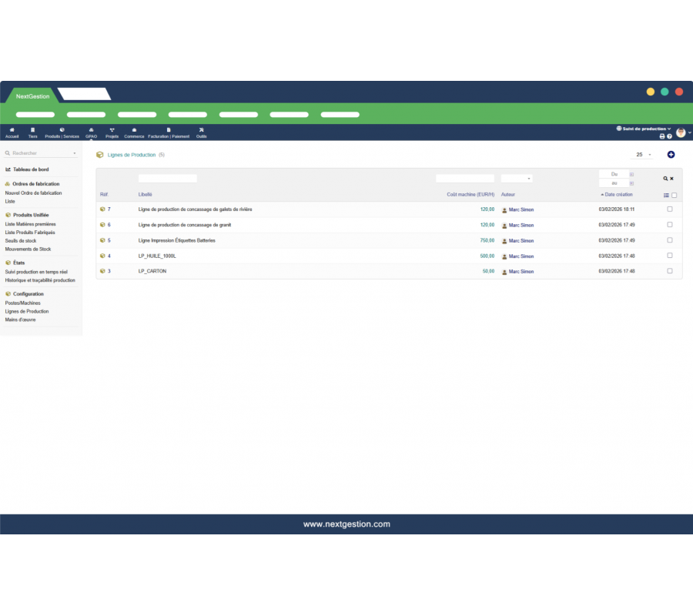Open the 'Du' start date calendar picker

point(632,175)
